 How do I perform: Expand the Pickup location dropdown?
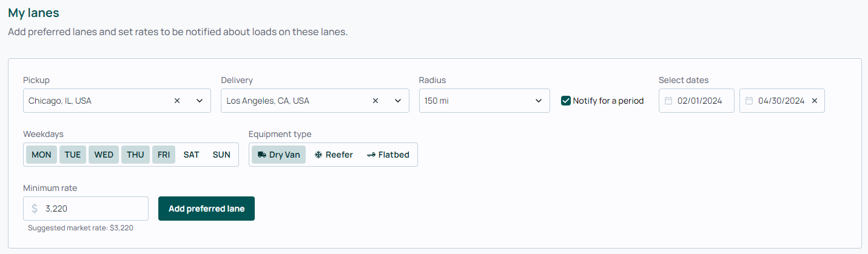[x=200, y=101]
